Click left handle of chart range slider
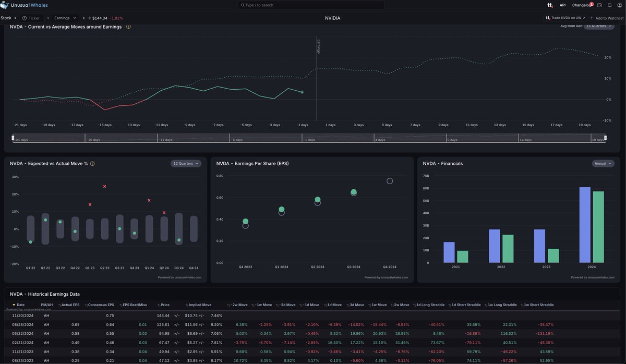 13,138
